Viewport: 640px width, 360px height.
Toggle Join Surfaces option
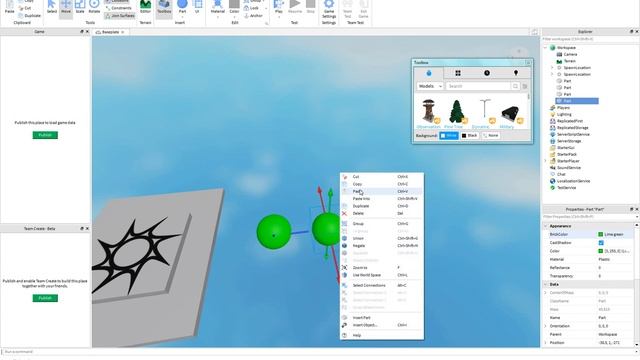[120, 16]
